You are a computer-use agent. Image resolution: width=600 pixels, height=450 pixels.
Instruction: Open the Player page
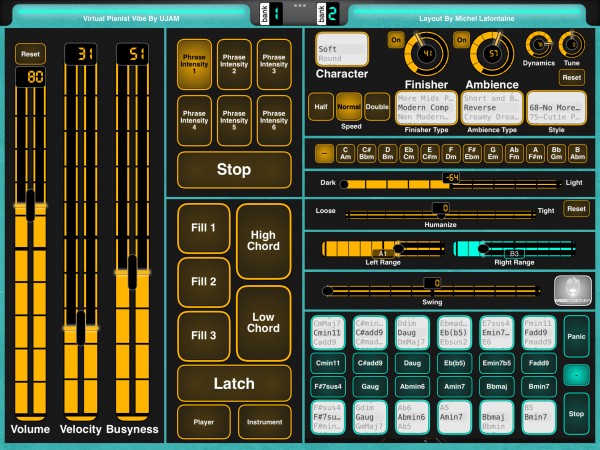(204, 422)
